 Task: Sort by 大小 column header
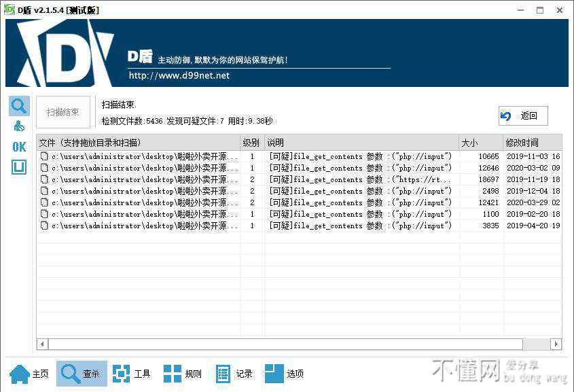click(481, 143)
